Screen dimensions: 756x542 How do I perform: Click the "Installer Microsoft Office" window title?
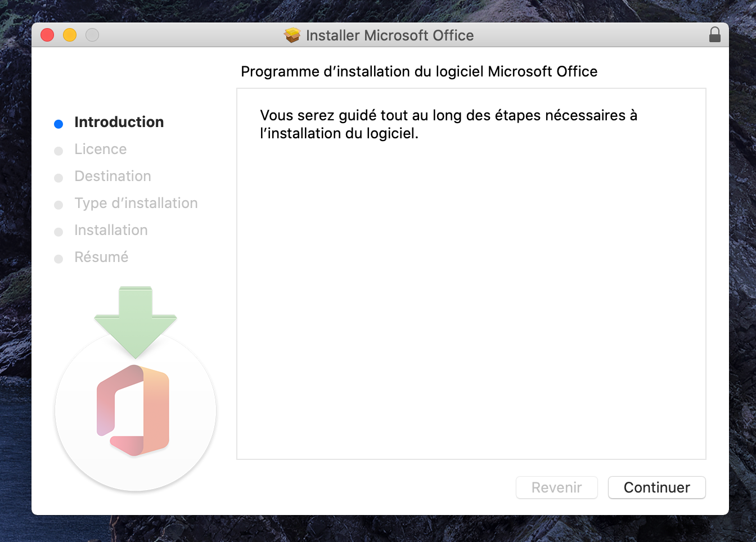390,35
